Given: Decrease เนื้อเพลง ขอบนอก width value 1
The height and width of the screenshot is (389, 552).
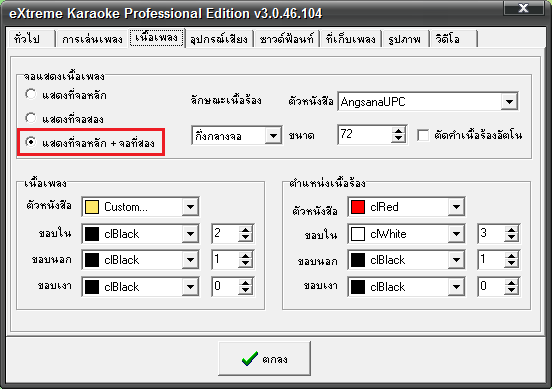Looking at the screenshot, I should (x=245, y=264).
